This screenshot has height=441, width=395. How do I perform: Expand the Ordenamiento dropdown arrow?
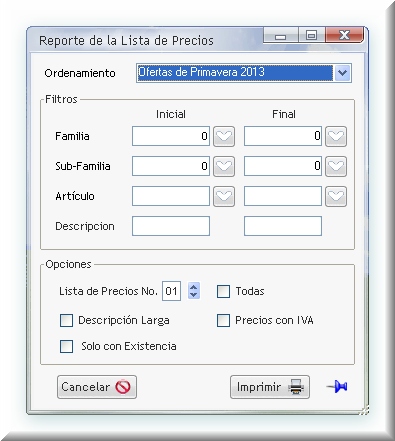tap(342, 73)
